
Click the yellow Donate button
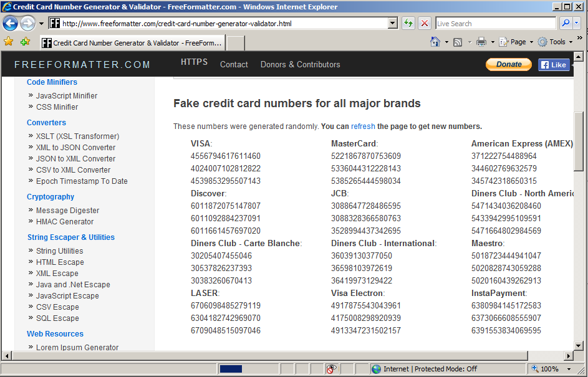coord(509,64)
